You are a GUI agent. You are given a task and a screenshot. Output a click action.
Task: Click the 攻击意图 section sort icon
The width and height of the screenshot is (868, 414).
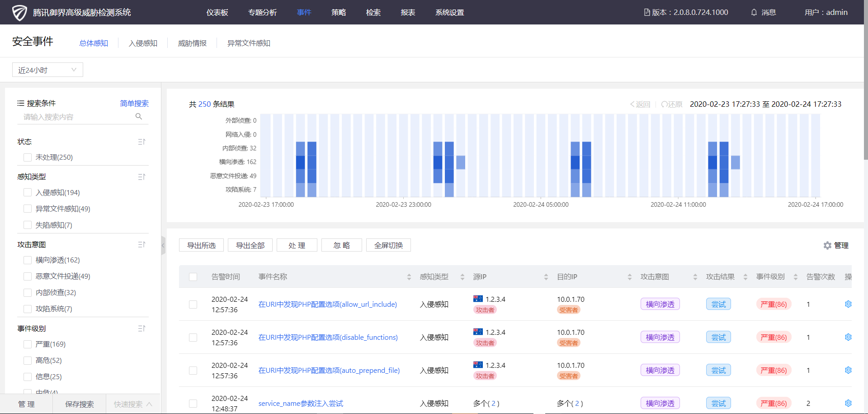tap(142, 244)
